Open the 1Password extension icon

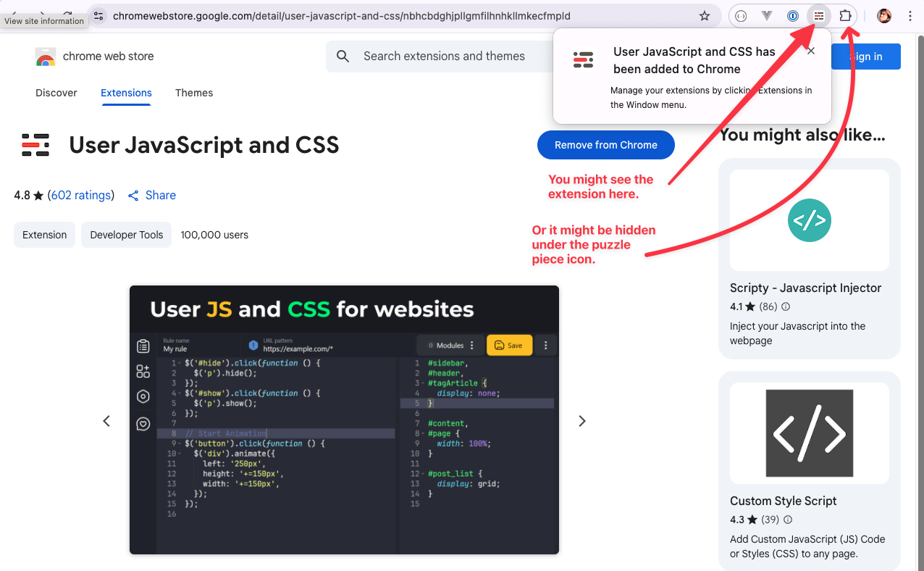coord(793,16)
